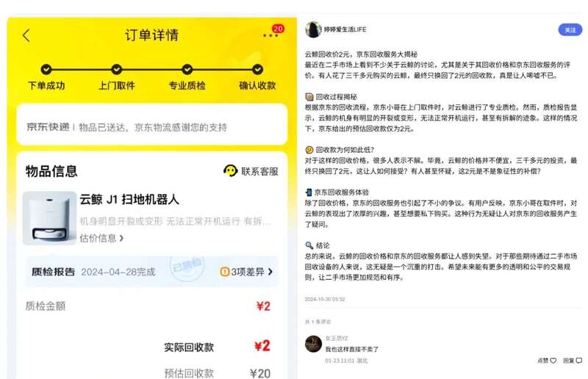Expand 估价信息 chevron details

121,238
